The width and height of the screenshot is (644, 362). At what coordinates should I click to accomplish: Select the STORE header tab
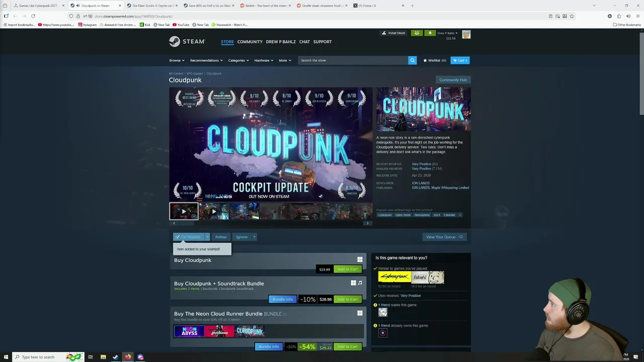click(227, 42)
